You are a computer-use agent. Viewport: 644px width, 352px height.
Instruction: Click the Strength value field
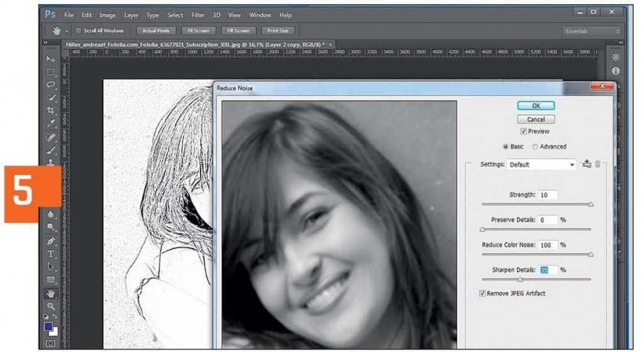click(x=547, y=195)
